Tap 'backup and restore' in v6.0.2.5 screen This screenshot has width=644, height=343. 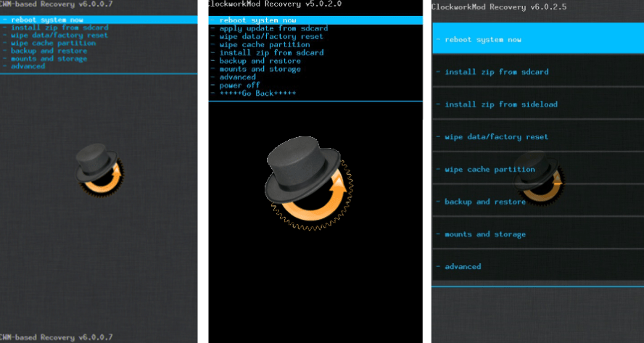538,202
